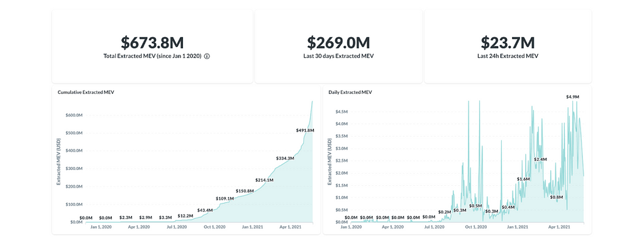Image resolution: width=644 pixels, height=245 pixels.
Task: Click the $0.4M label in daily chart
Action: point(508,207)
